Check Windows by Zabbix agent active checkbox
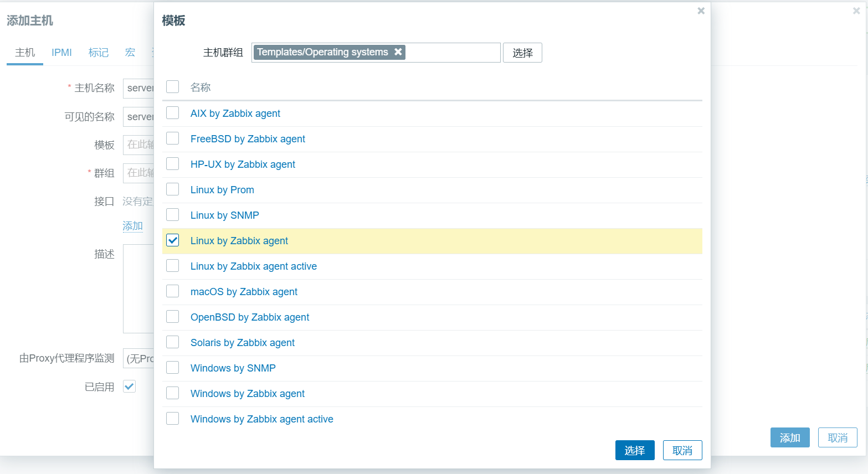The image size is (868, 474). click(x=173, y=419)
